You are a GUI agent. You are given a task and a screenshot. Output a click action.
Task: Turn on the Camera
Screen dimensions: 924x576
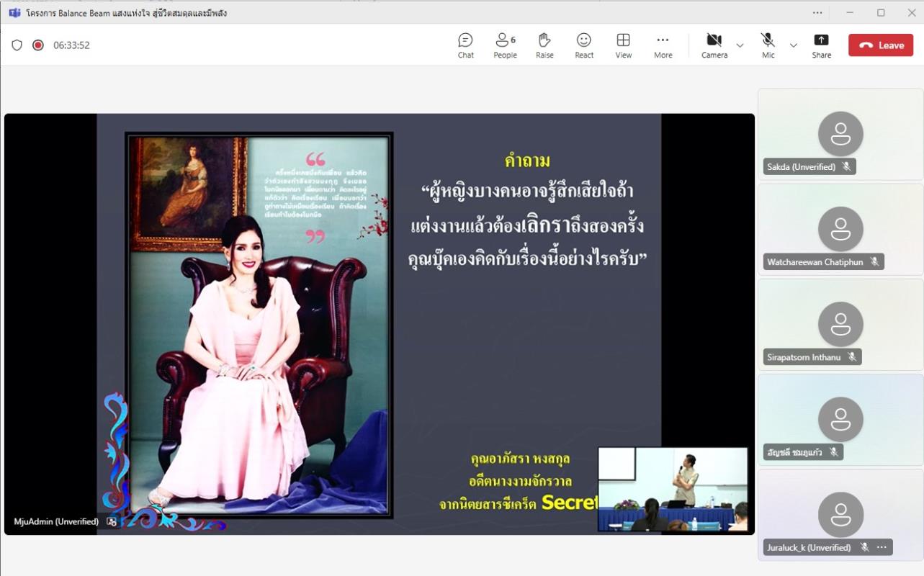tap(714, 45)
